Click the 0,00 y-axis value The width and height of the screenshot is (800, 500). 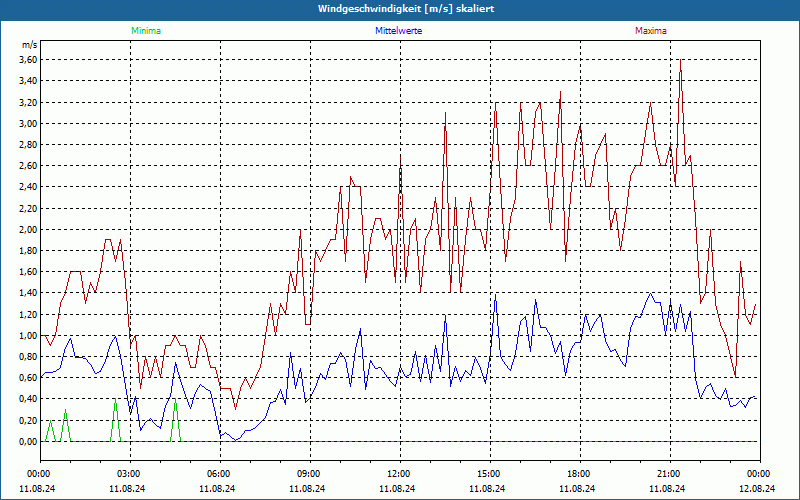(x=28, y=442)
